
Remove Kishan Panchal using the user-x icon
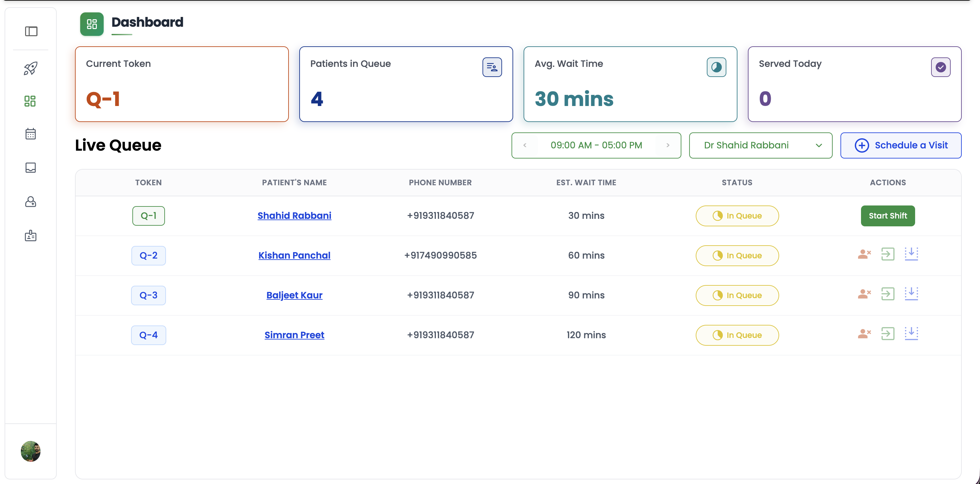864,254
